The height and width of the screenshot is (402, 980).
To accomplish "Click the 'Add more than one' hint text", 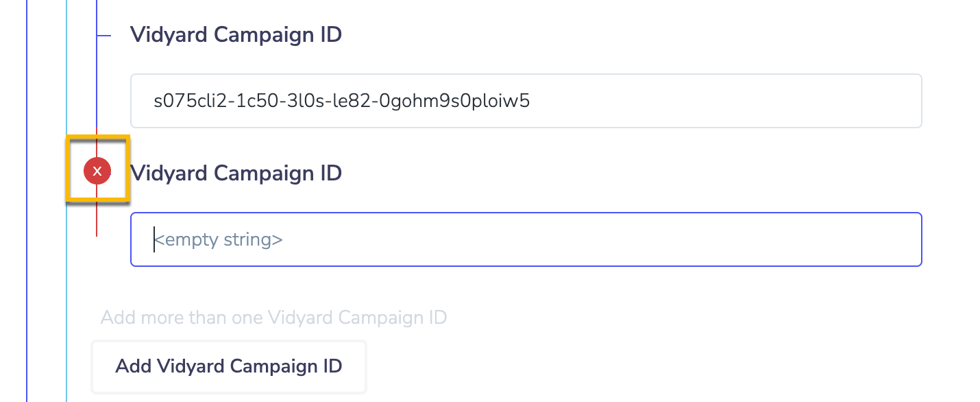I will (x=273, y=318).
